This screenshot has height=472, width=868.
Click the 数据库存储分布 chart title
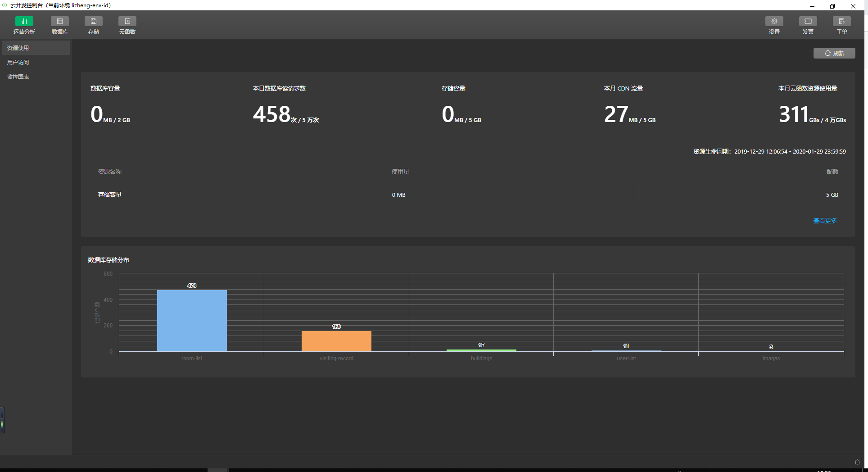pyautogui.click(x=108, y=260)
